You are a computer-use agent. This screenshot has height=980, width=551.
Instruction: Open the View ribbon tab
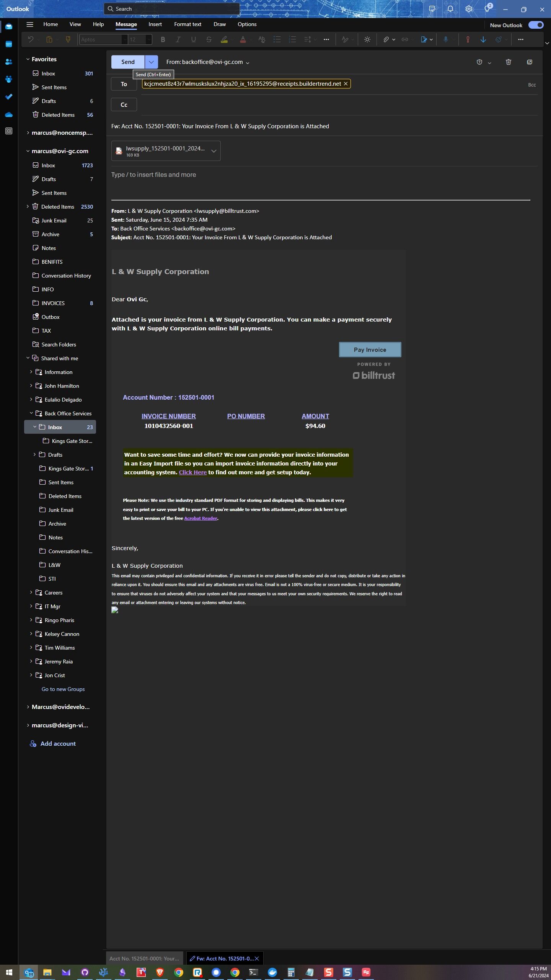coord(75,24)
